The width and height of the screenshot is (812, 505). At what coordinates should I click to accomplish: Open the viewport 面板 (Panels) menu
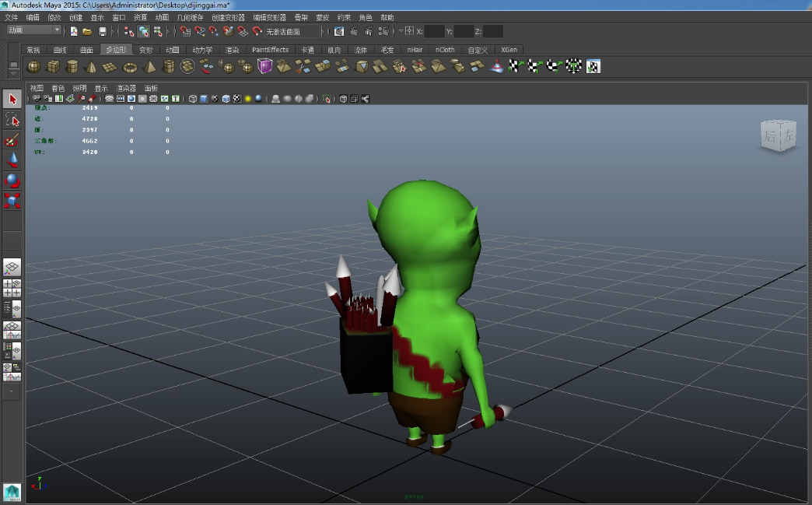pos(151,88)
